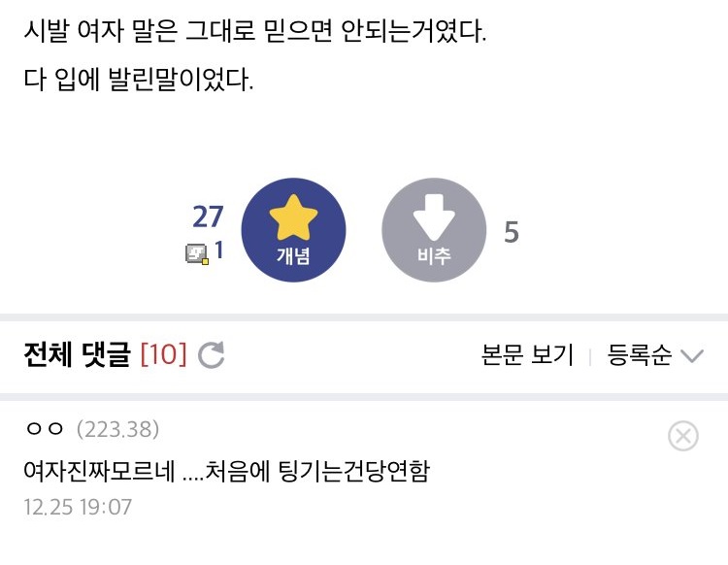Open the 등록순 sort order dropdown
This screenshot has height=565, width=728.
(x=640, y=355)
